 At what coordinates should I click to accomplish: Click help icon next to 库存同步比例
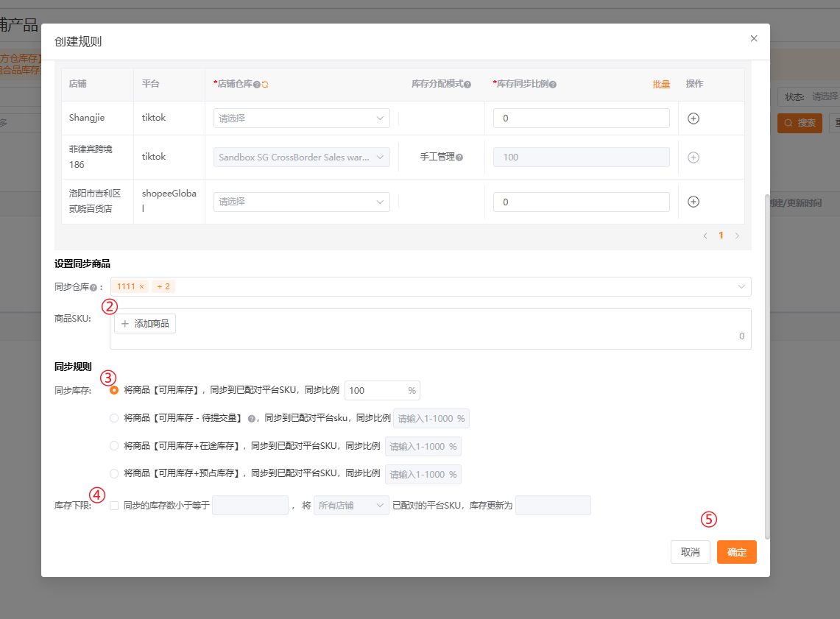click(553, 85)
